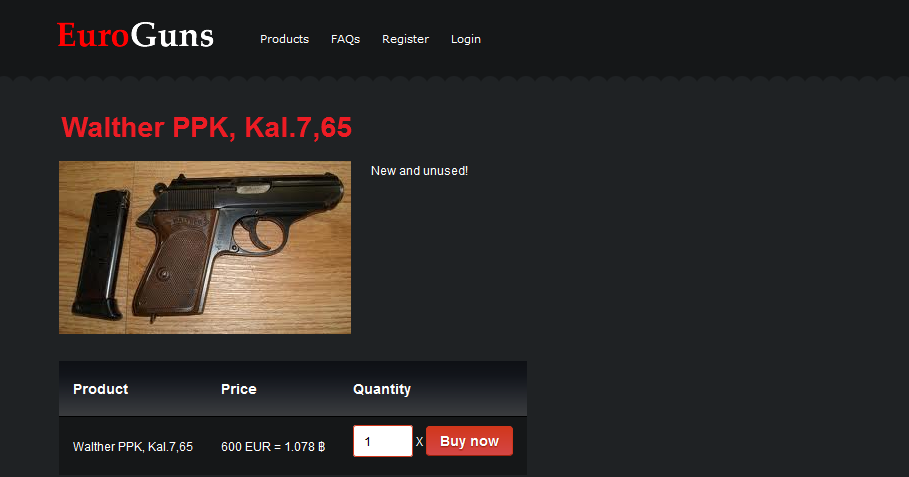Click the X symbol beside the quantity field

(419, 442)
